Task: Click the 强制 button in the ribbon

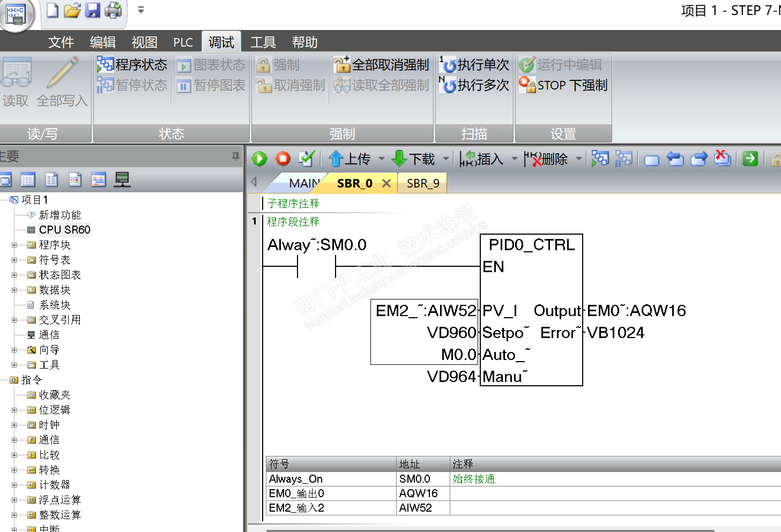Action: [x=278, y=65]
